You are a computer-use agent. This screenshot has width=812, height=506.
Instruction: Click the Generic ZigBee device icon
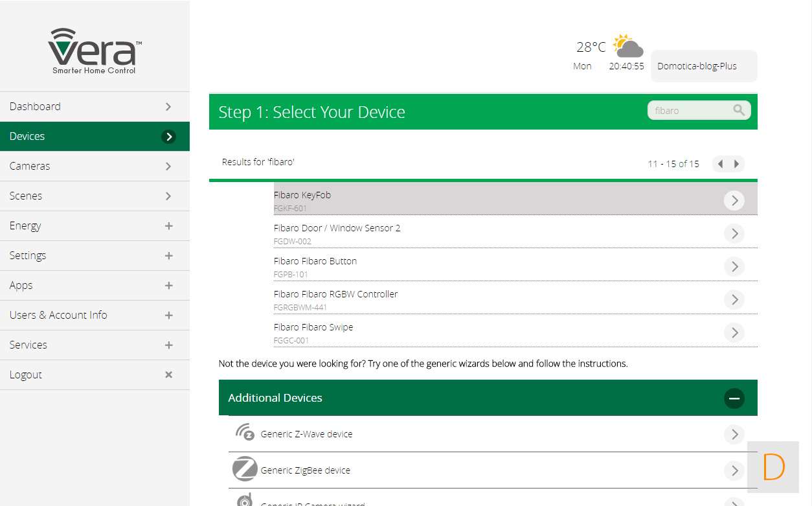click(245, 469)
